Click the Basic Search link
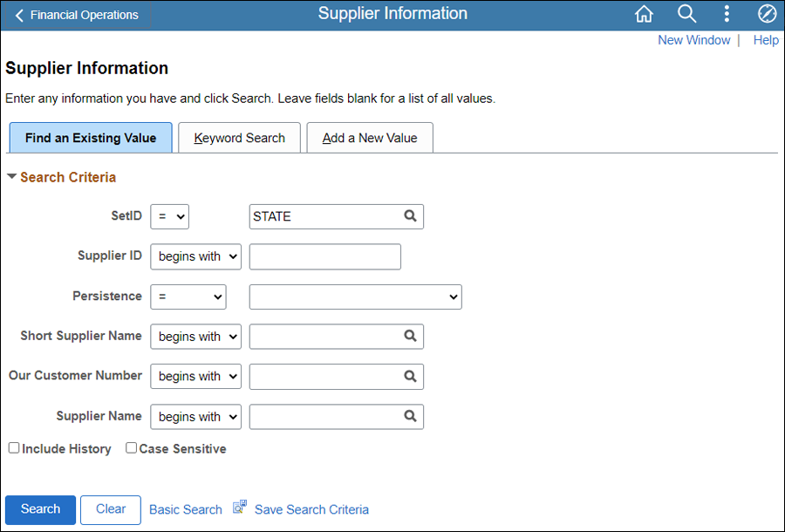The image size is (785, 532). [x=186, y=509]
